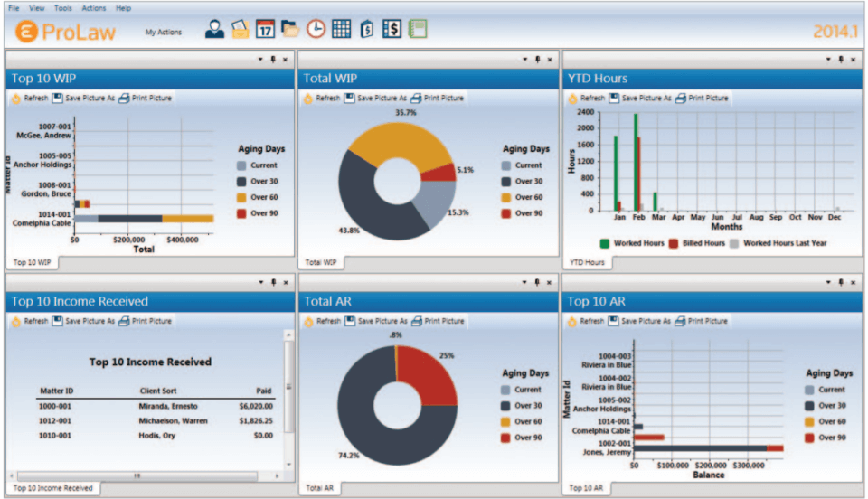Click Print Picture in YTD Hours panel

point(702,98)
